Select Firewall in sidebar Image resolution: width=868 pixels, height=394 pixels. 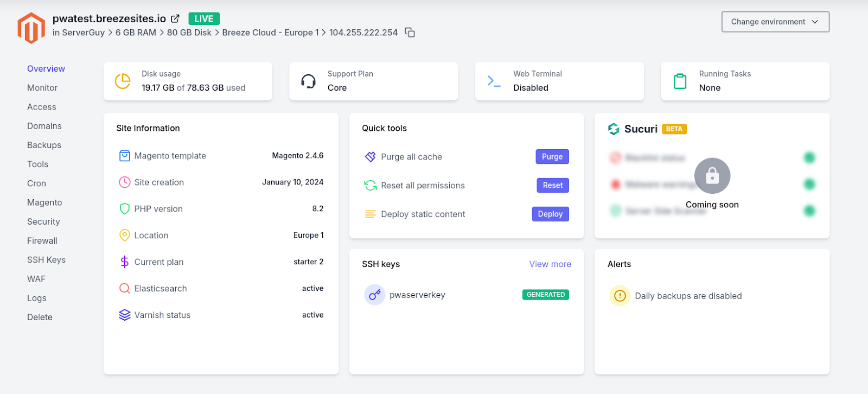42,241
